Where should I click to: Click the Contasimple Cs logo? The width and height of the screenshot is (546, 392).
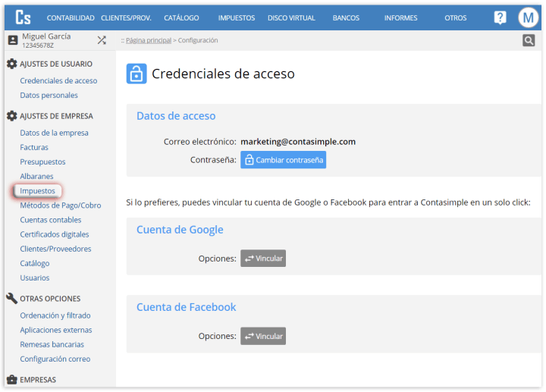coord(23,17)
